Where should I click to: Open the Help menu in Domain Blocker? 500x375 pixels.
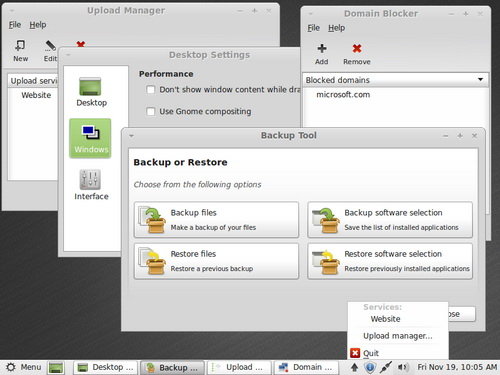point(336,28)
